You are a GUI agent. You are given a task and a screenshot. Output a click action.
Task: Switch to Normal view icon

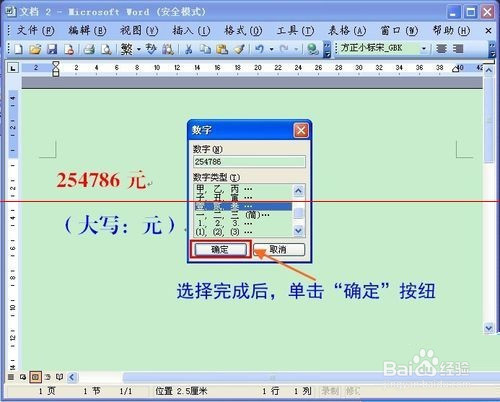11,377
